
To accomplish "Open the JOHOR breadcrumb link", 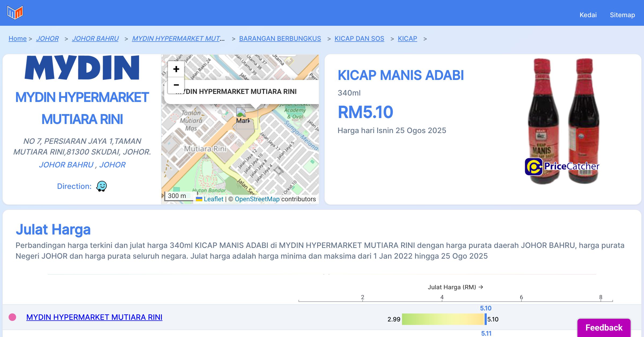I will 47,38.
